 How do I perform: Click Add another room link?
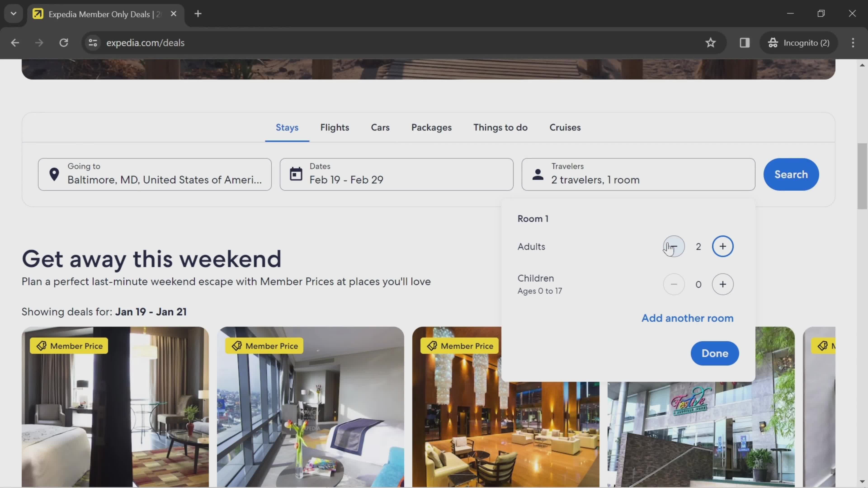pyautogui.click(x=687, y=318)
